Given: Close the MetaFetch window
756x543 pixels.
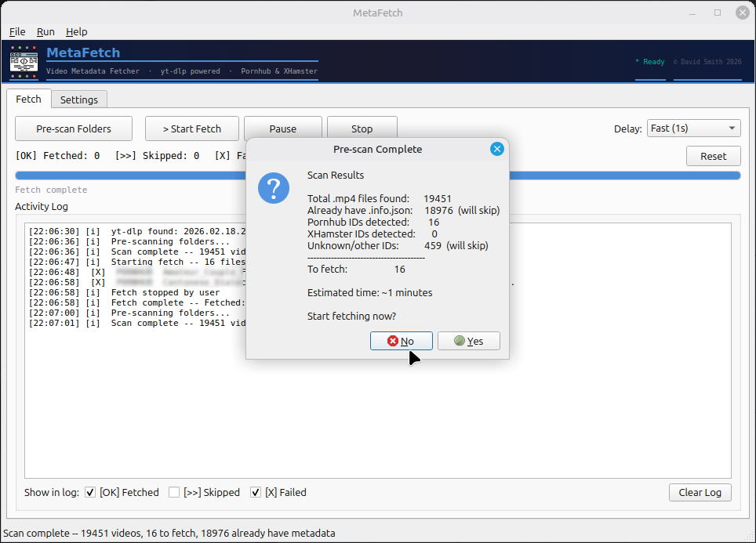Looking at the screenshot, I should coord(741,13).
